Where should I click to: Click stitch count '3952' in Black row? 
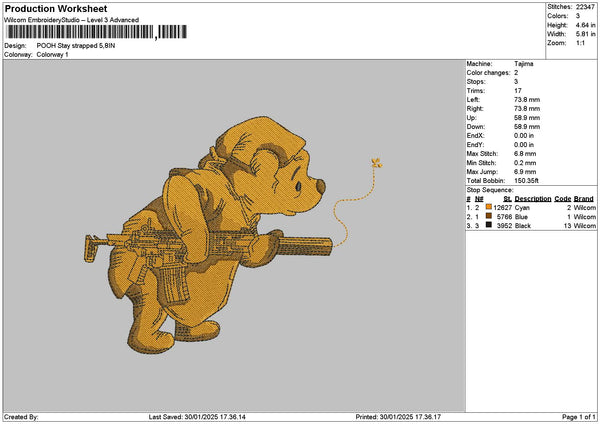[x=504, y=226]
